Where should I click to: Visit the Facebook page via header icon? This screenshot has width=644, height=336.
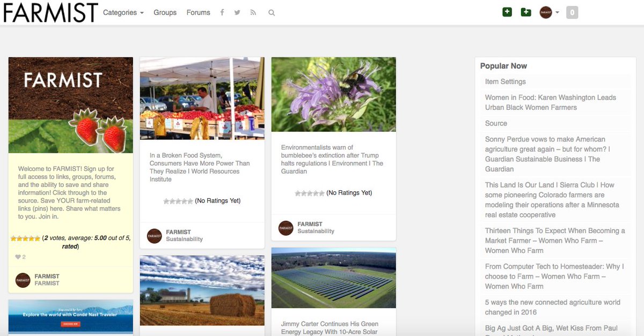tap(222, 12)
